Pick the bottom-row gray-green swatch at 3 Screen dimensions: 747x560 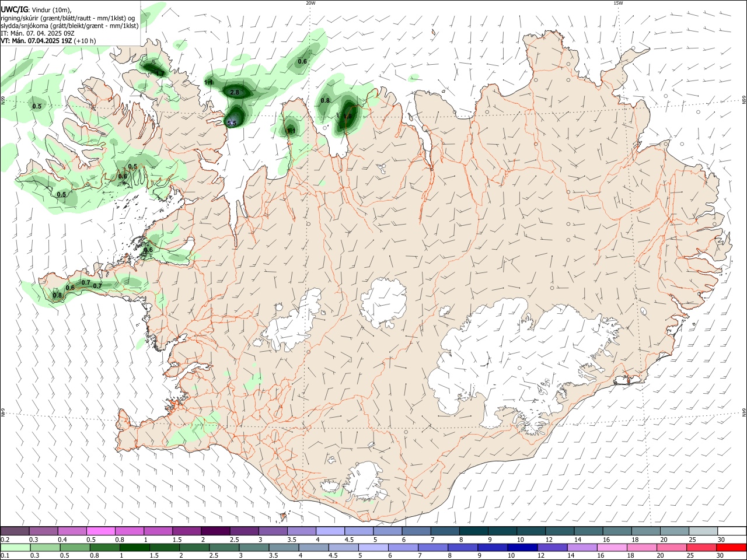point(254,547)
